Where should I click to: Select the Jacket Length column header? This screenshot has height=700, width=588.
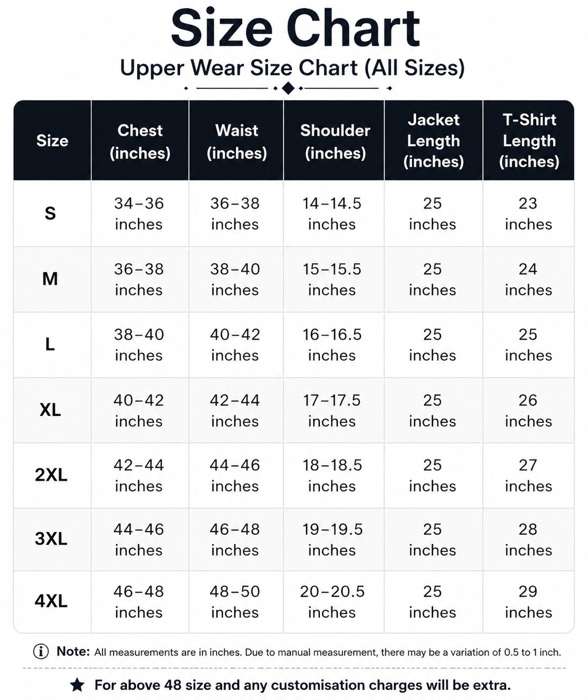point(433,141)
